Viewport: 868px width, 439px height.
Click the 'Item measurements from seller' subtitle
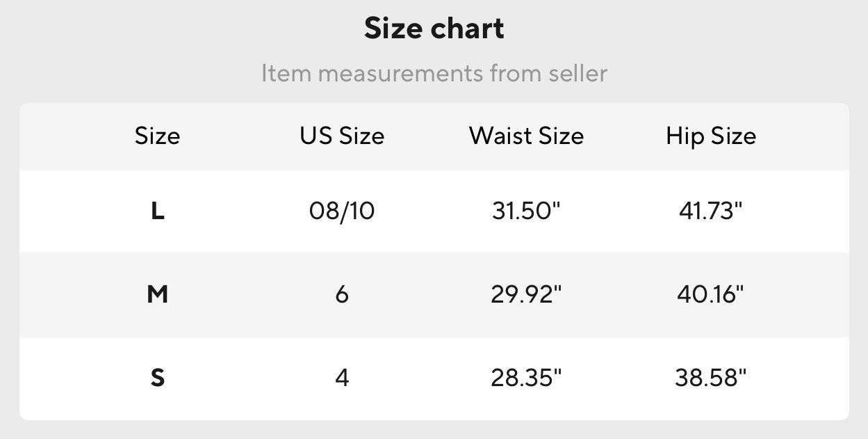coord(434,73)
